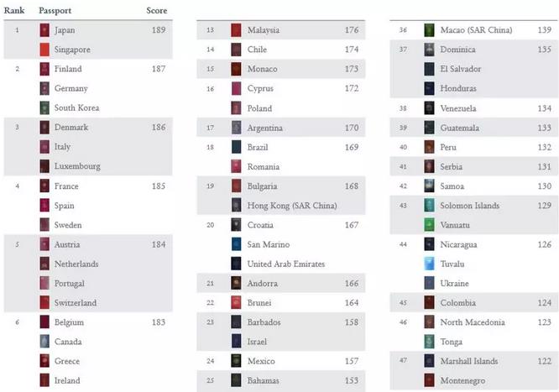Click the Japan passport cover icon
The image size is (559, 392).
coord(44,30)
